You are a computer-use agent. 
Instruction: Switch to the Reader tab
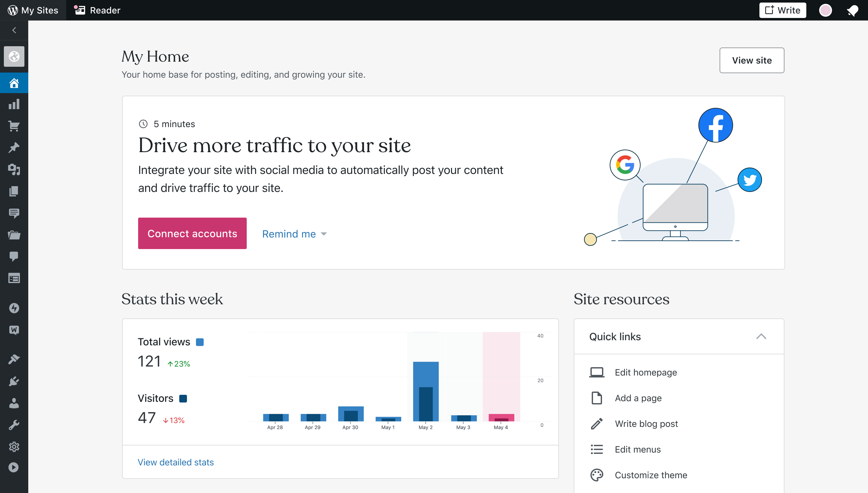click(x=97, y=10)
